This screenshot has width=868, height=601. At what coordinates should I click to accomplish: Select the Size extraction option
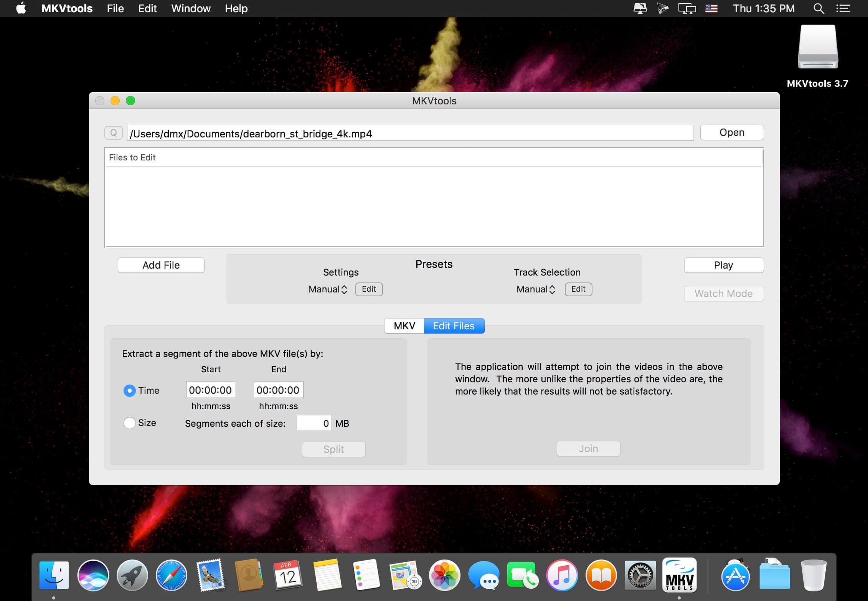[130, 423]
